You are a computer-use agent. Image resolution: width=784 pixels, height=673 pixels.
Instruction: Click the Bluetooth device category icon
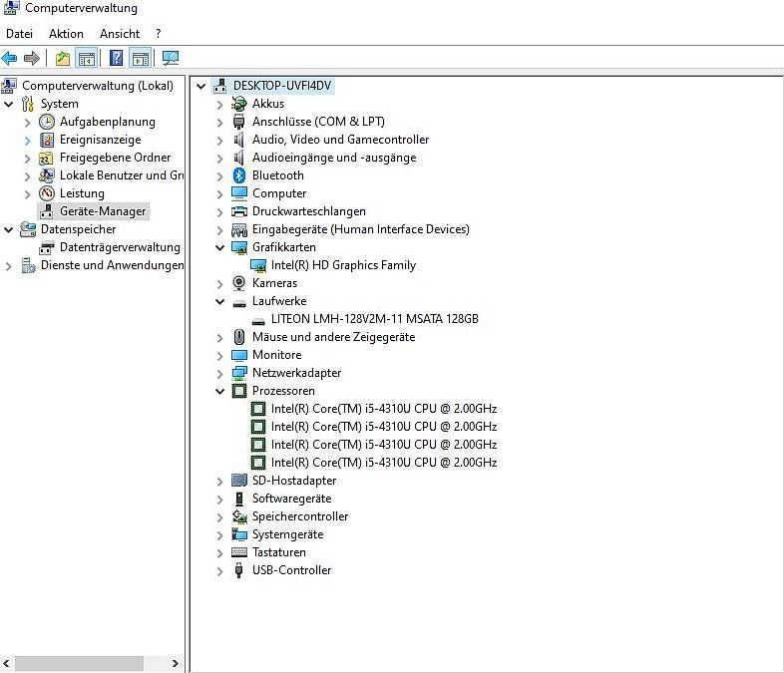pos(239,175)
